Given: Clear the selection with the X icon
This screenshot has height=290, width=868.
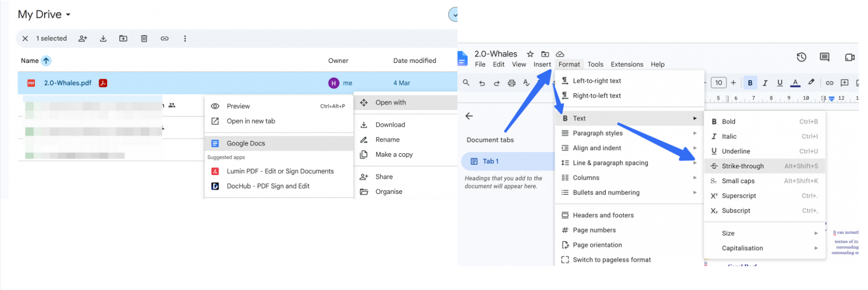Looking at the screenshot, I should [25, 38].
